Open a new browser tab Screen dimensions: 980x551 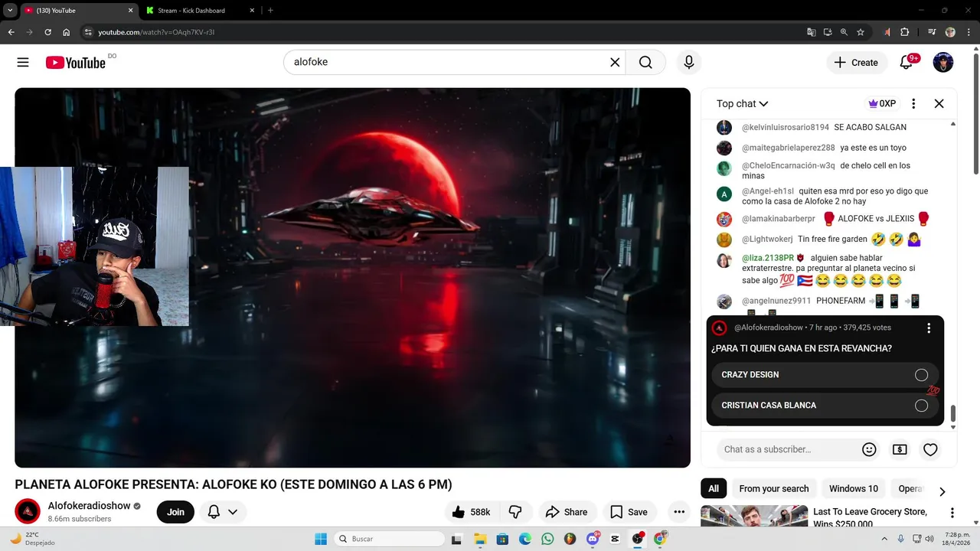tap(270, 10)
